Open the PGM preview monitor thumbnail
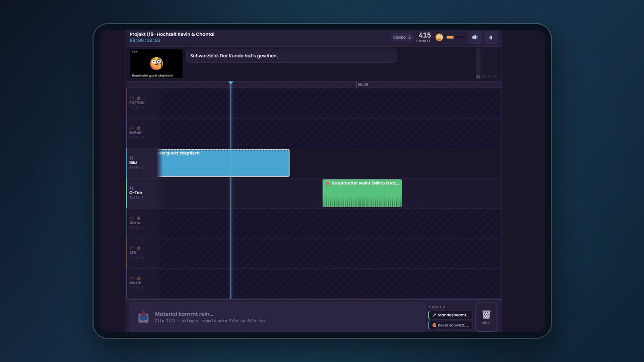This screenshot has height=362, width=644. click(156, 64)
